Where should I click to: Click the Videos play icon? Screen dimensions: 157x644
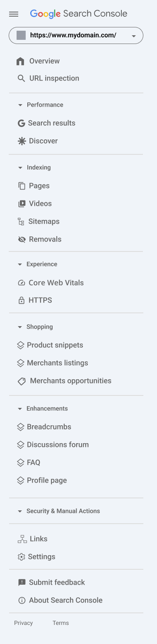(22, 204)
